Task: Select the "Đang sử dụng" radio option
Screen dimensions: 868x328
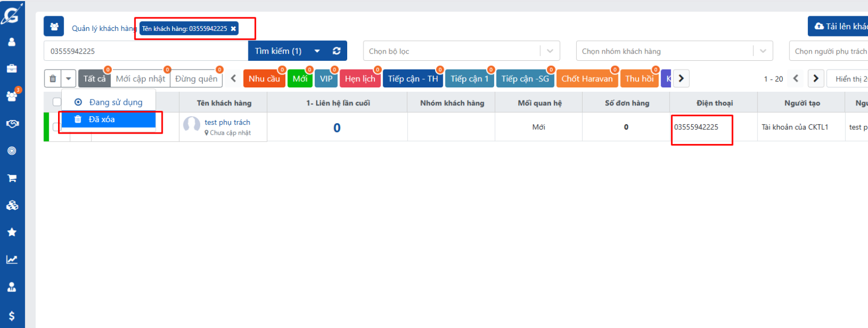Action: click(79, 102)
